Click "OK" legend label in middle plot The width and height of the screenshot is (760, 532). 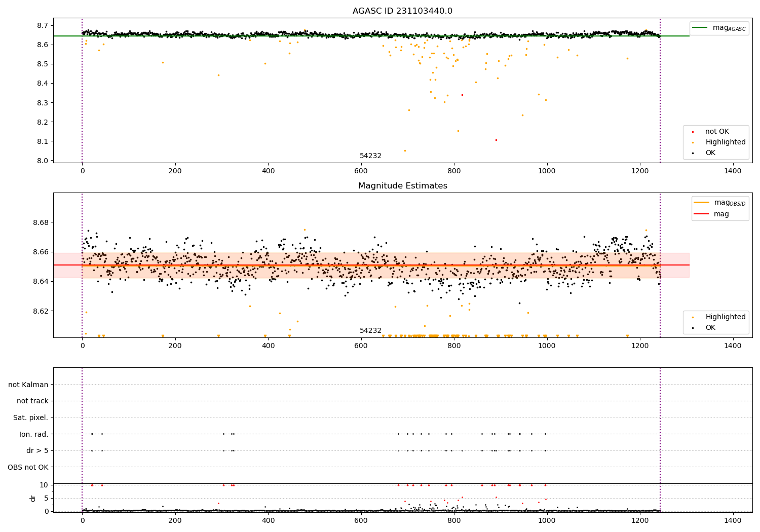coord(710,328)
